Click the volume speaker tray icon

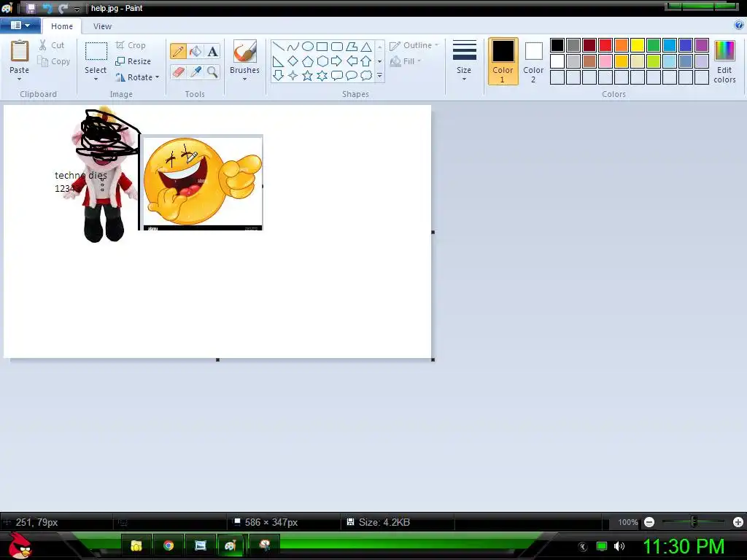click(x=619, y=546)
